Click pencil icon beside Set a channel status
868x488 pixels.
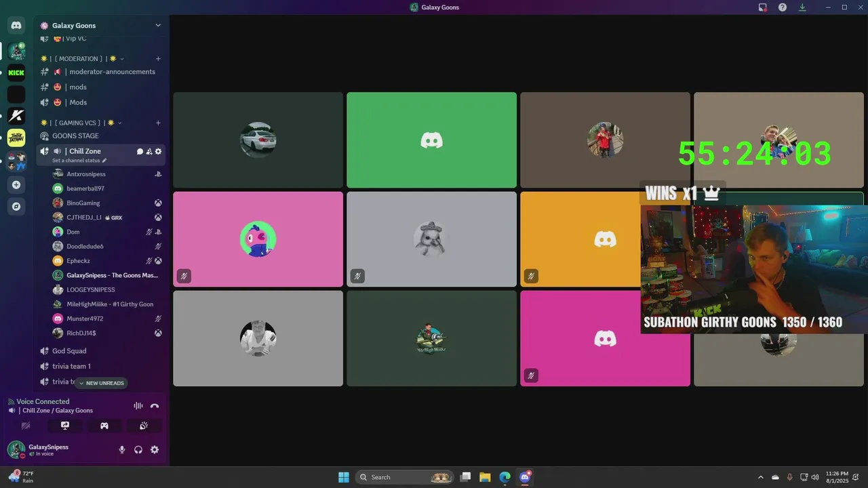[104, 161]
